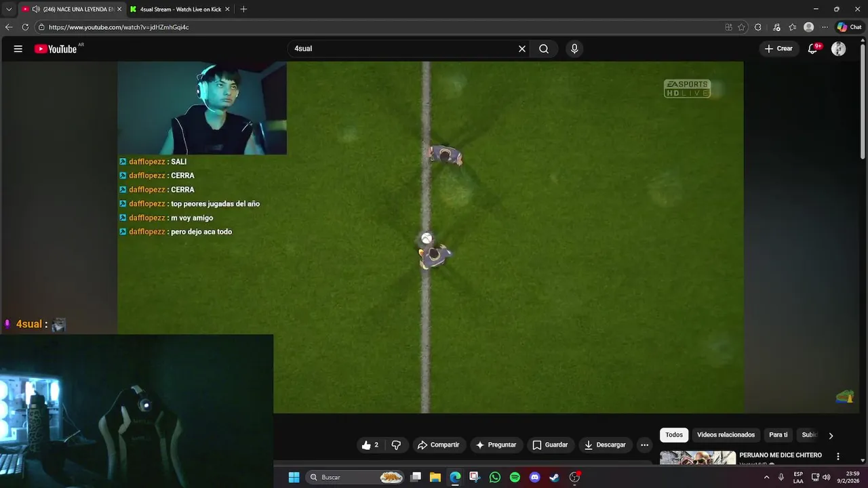The height and width of the screenshot is (488, 868).
Task: Open the YouTube hamburger guide menu
Action: point(18,49)
